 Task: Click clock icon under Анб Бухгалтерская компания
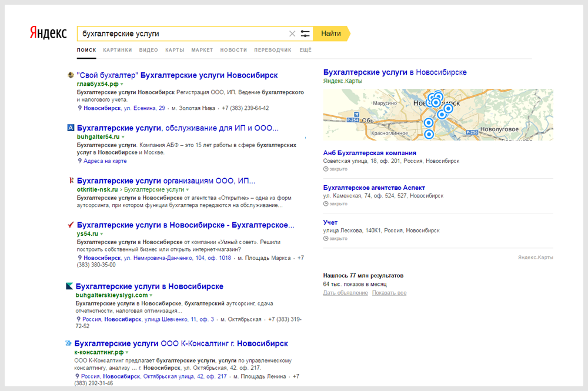pyautogui.click(x=326, y=169)
